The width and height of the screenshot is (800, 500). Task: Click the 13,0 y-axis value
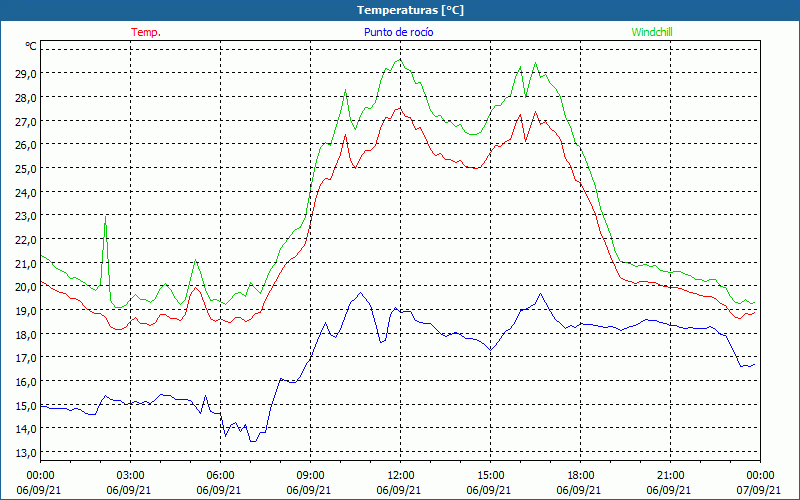click(26, 453)
